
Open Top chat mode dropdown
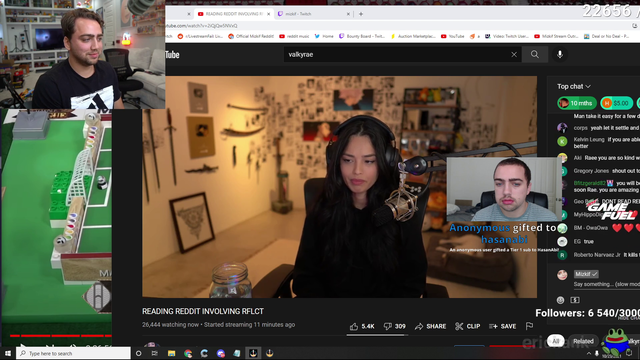coord(573,87)
